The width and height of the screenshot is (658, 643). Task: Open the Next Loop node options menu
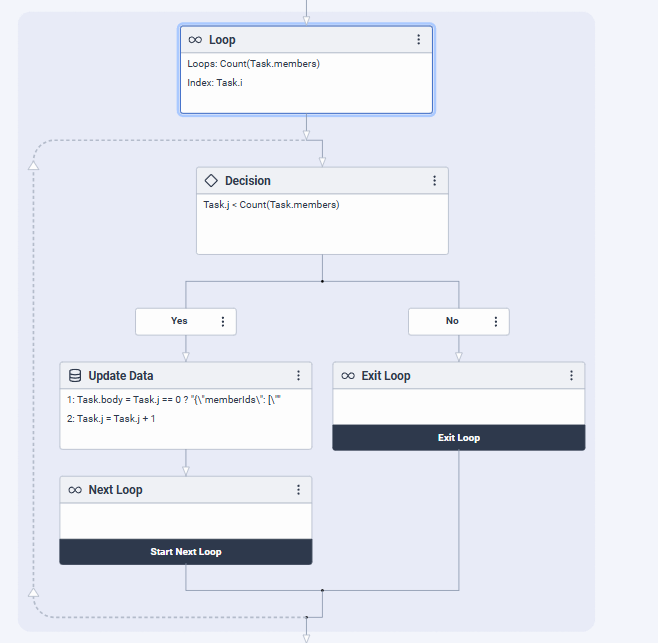click(298, 490)
